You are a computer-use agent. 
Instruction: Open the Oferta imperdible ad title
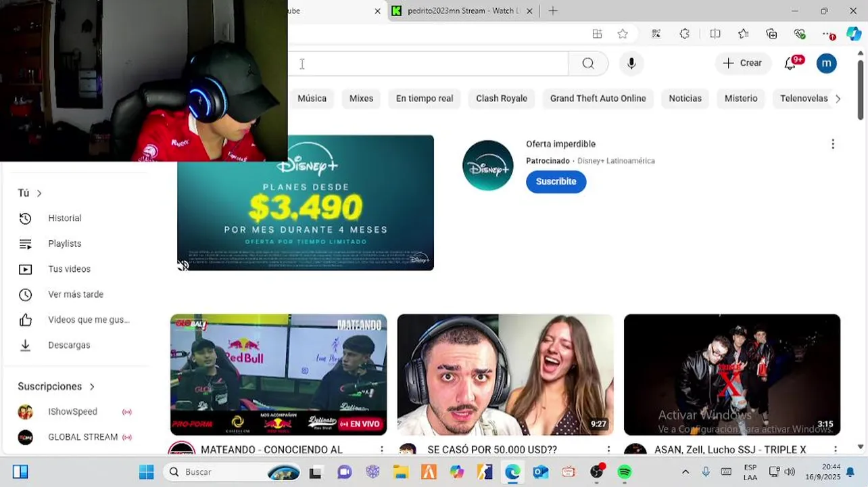point(560,144)
